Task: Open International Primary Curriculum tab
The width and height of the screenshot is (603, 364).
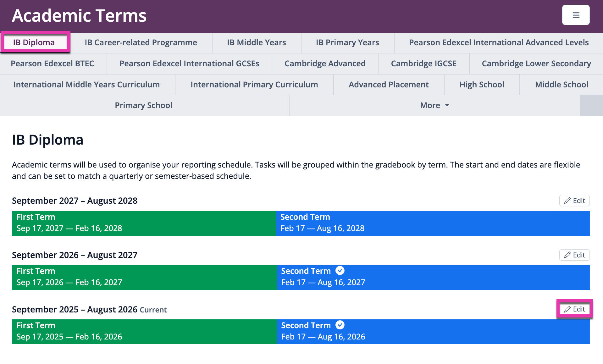Action: [254, 85]
